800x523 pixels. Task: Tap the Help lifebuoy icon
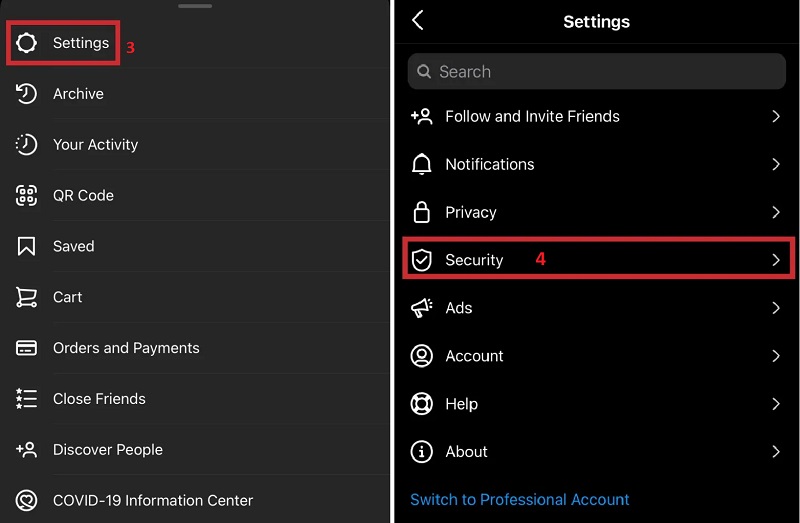click(421, 404)
